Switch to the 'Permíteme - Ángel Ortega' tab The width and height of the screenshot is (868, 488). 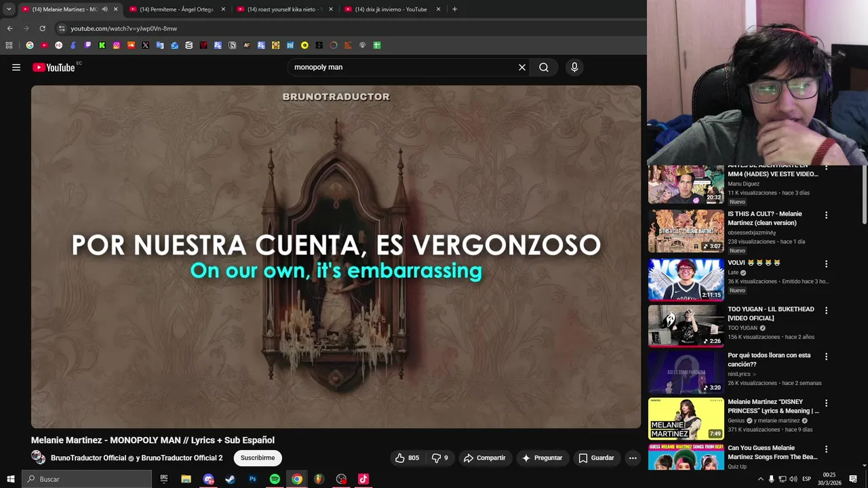pos(176,9)
